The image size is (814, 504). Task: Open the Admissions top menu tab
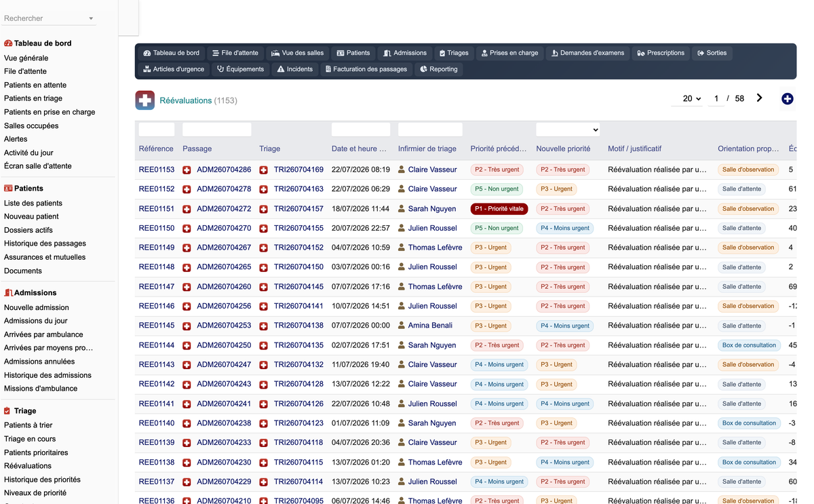(x=405, y=53)
